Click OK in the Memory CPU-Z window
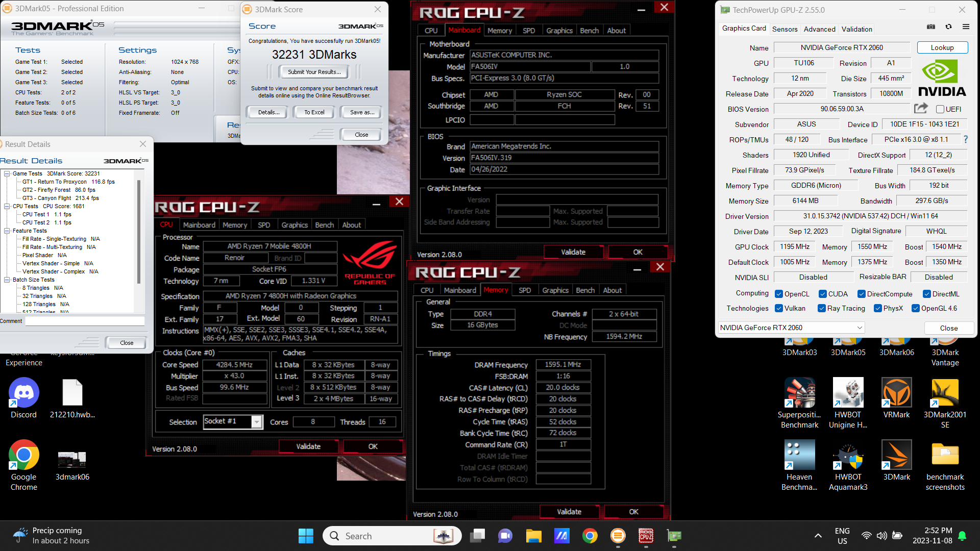980x551 pixels. 633,512
